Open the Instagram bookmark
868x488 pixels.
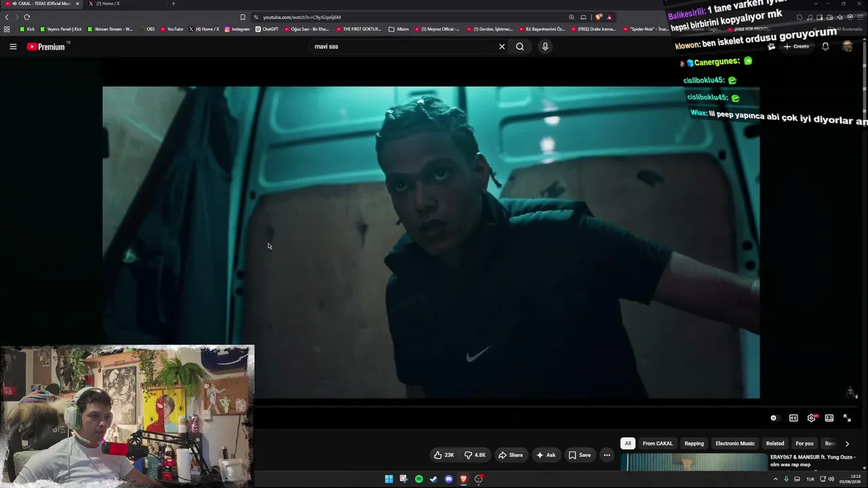[237, 29]
